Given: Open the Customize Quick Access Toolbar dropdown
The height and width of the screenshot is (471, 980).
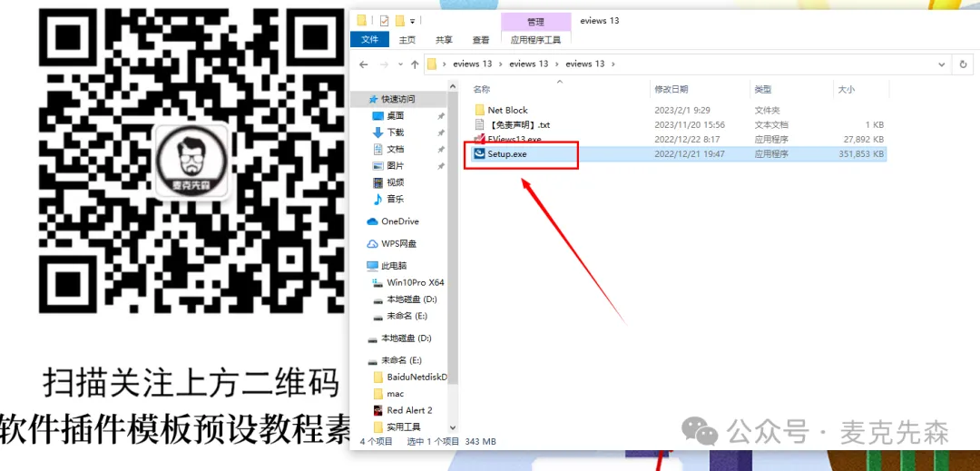Looking at the screenshot, I should pos(413,21).
